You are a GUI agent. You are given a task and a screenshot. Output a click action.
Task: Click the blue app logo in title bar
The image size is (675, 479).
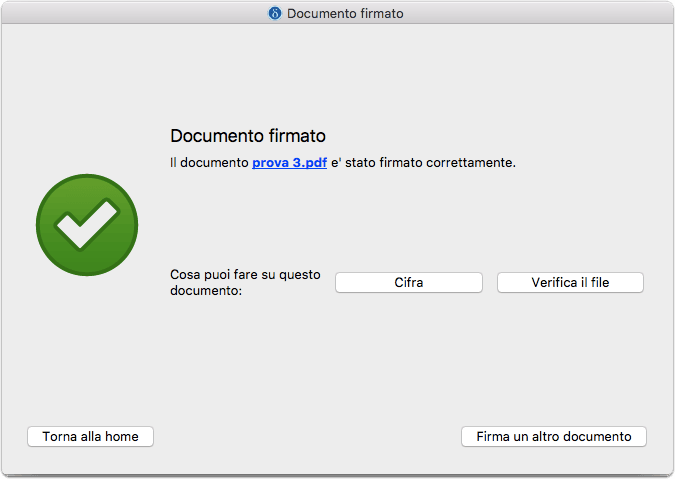click(275, 13)
